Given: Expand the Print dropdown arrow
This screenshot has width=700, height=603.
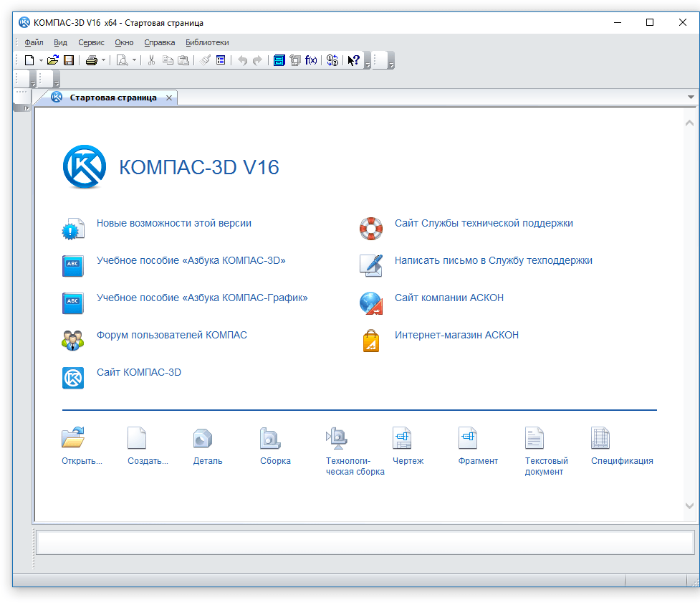Looking at the screenshot, I should (103, 61).
